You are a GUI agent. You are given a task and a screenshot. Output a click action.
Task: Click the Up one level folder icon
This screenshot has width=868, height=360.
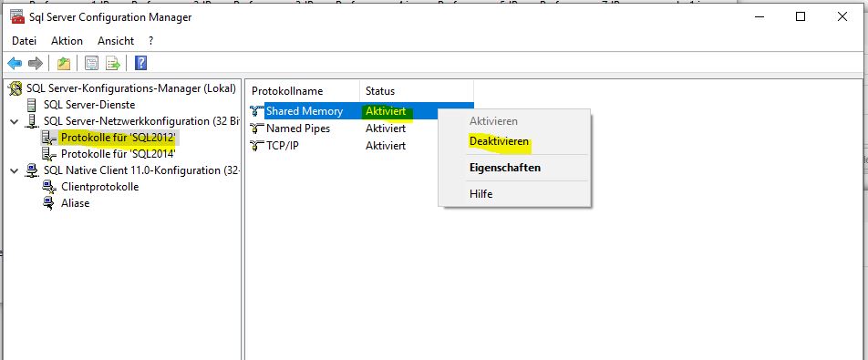point(64,63)
